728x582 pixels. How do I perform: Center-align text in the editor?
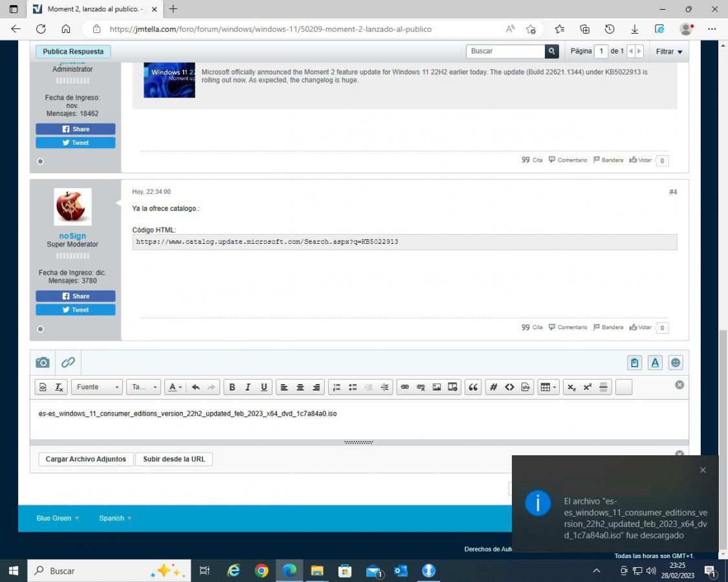(x=300, y=387)
